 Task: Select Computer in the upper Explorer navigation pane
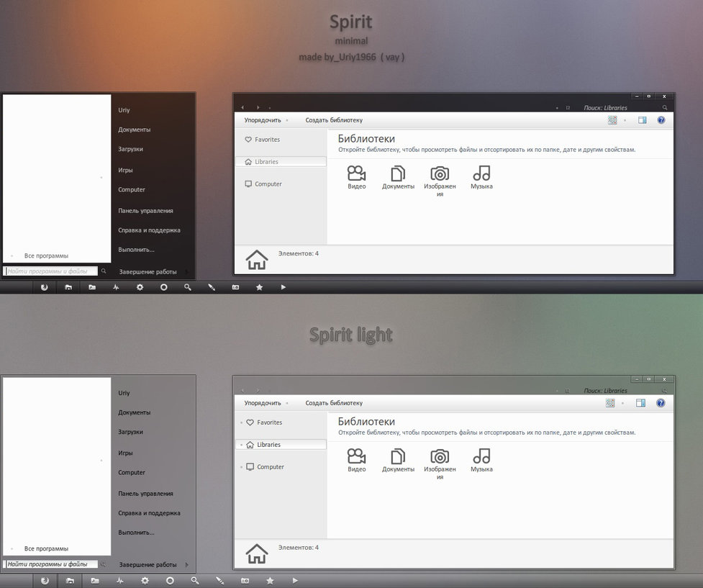(x=268, y=184)
